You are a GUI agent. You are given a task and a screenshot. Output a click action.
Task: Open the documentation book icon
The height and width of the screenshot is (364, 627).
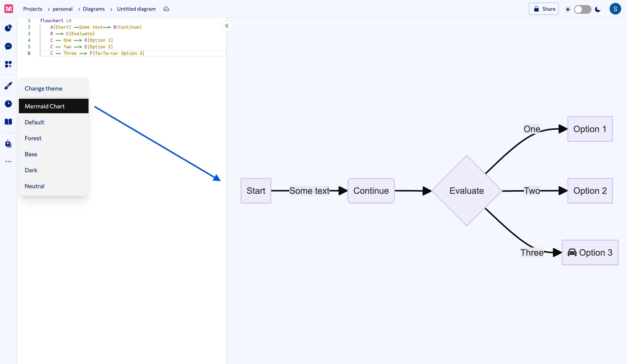(x=8, y=122)
